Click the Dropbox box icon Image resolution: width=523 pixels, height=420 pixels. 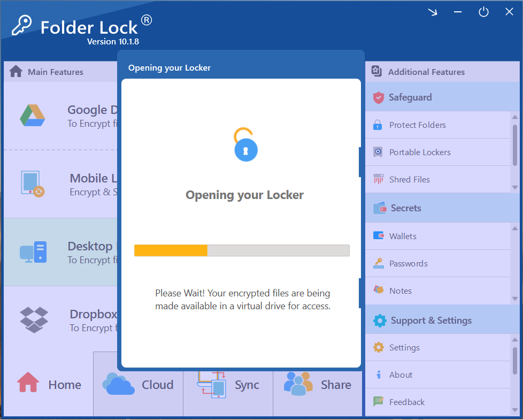(x=34, y=319)
